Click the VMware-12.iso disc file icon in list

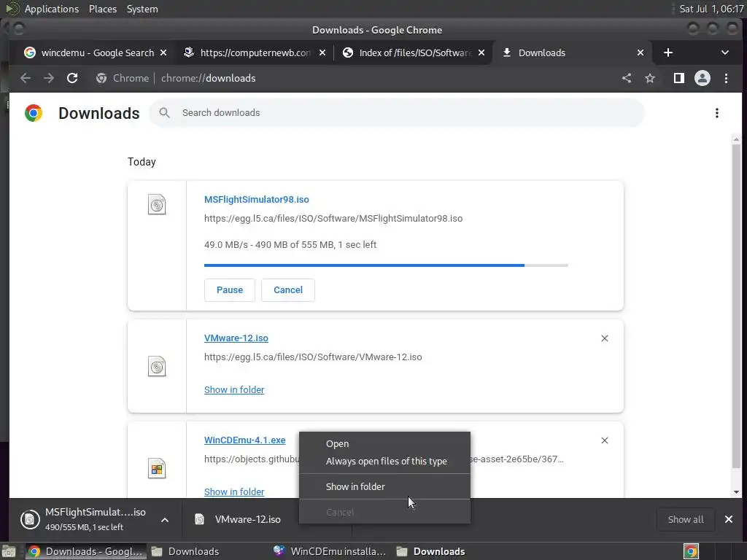click(x=157, y=367)
